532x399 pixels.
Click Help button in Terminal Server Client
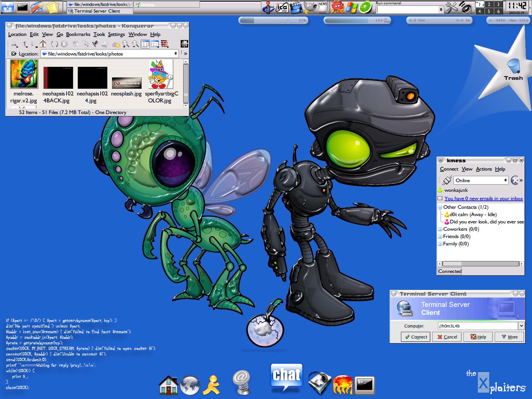coord(478,337)
